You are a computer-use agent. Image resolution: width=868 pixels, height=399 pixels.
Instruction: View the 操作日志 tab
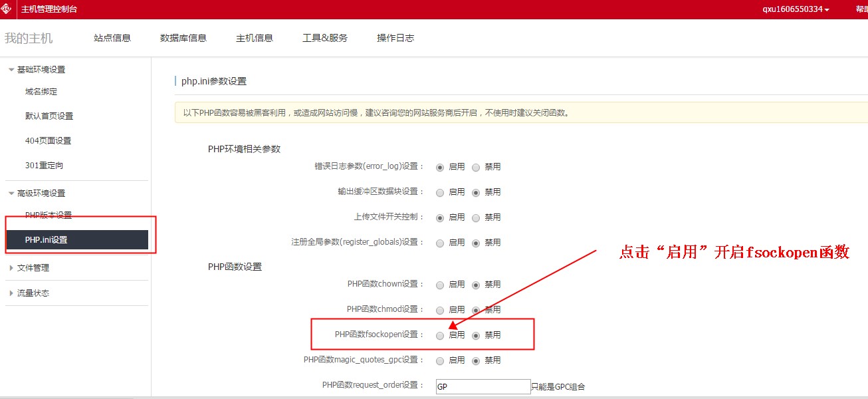tap(395, 38)
